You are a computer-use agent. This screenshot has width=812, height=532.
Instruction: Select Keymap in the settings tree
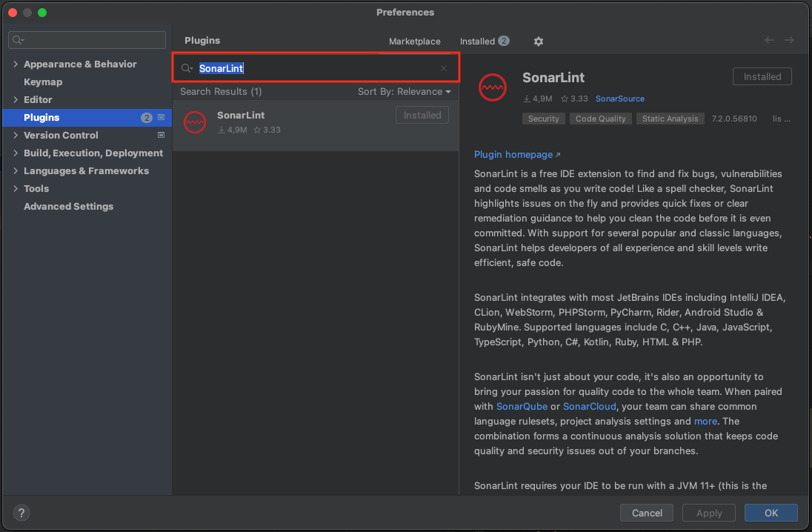(x=43, y=82)
